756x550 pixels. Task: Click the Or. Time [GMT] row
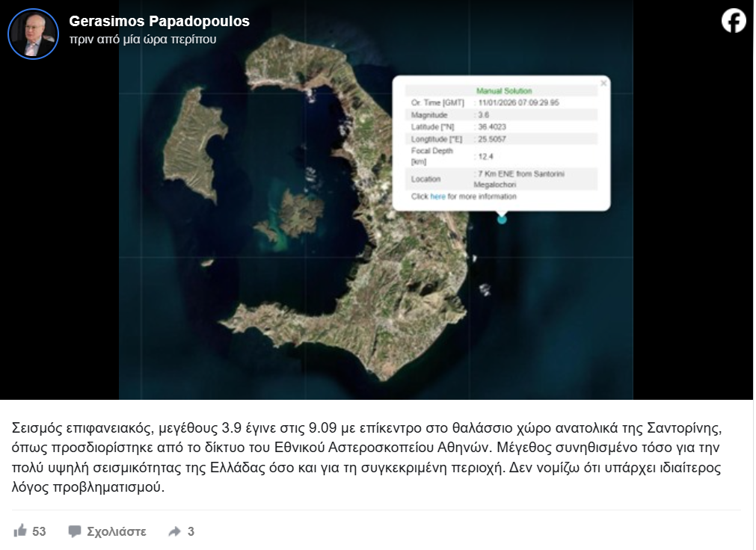point(501,102)
